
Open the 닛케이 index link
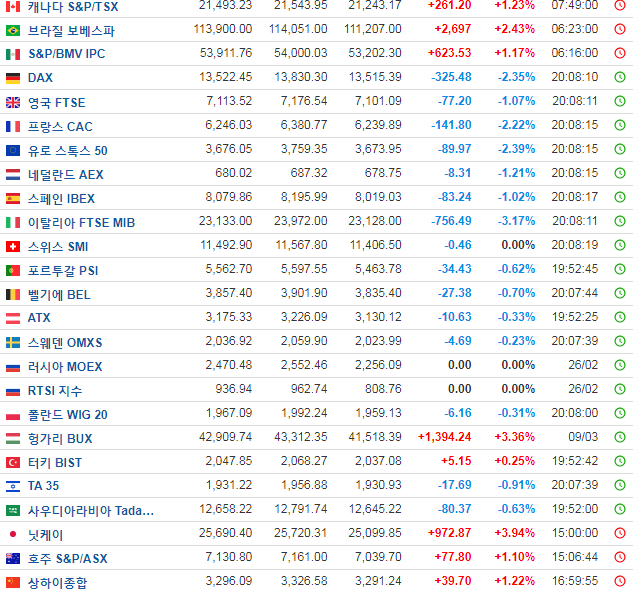(45, 534)
